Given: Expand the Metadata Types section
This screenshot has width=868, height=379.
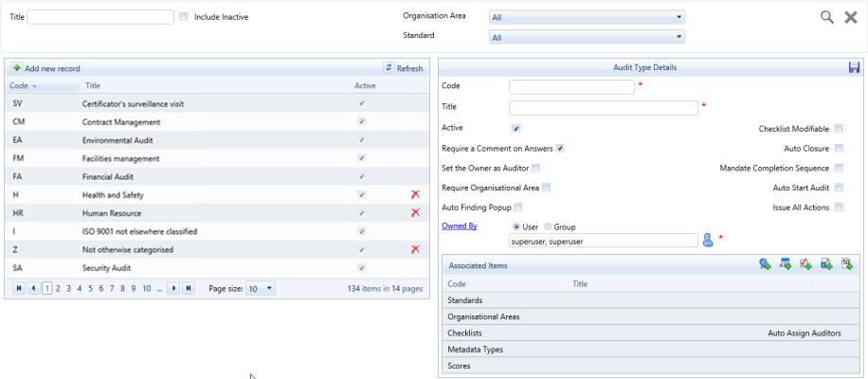Looking at the screenshot, I should (650, 350).
